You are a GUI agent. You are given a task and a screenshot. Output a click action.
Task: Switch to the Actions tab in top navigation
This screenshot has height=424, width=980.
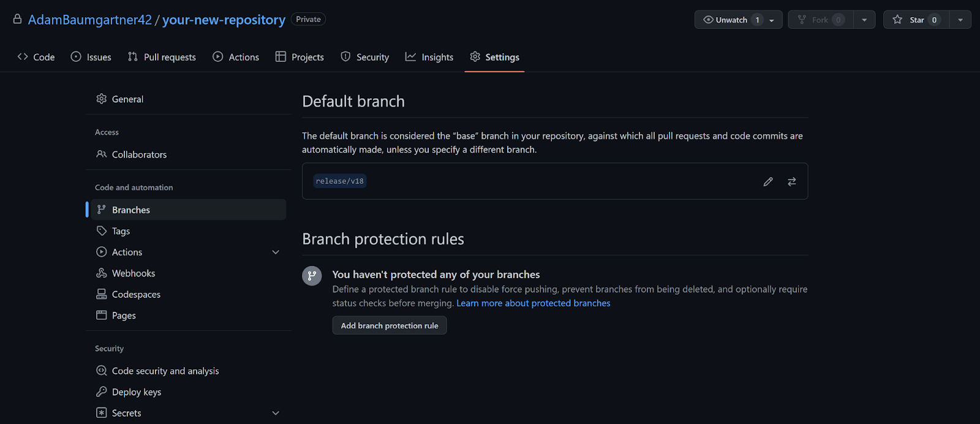click(236, 57)
